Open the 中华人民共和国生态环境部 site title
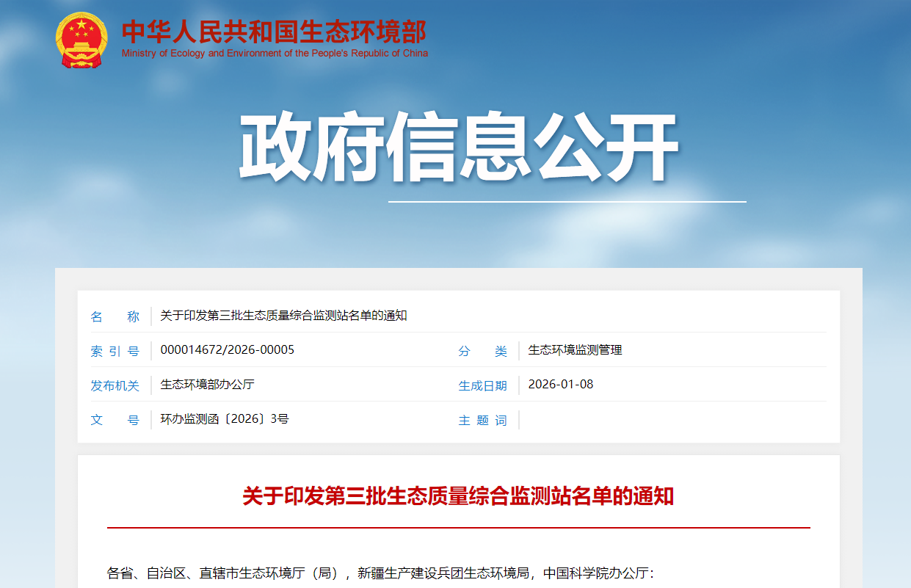Screen dimensions: 911x588 tap(274, 32)
